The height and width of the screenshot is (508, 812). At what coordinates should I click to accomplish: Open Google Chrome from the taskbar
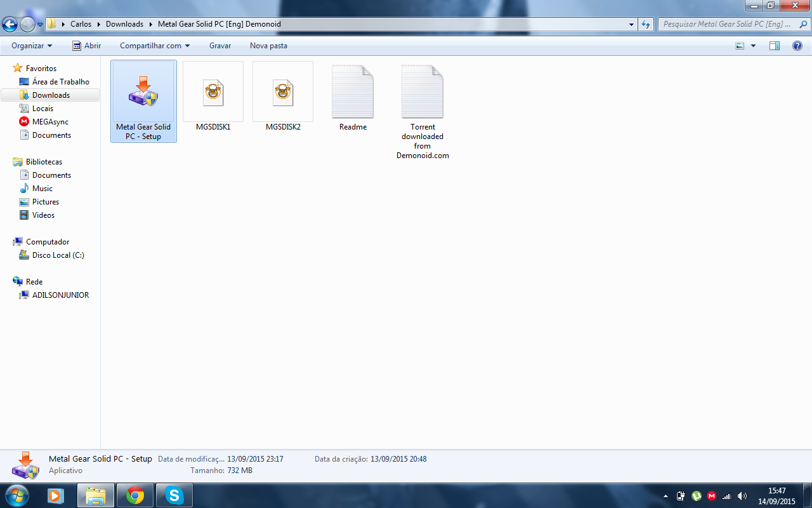click(x=135, y=495)
